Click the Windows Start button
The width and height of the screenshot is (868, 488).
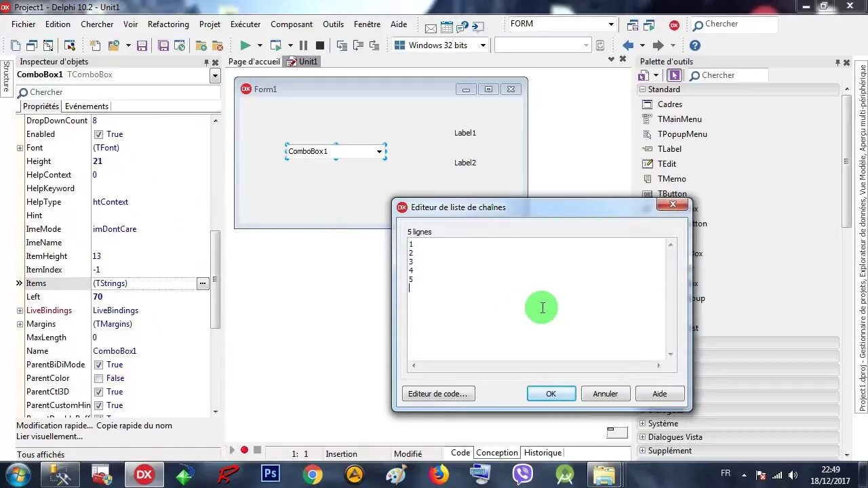(19, 474)
